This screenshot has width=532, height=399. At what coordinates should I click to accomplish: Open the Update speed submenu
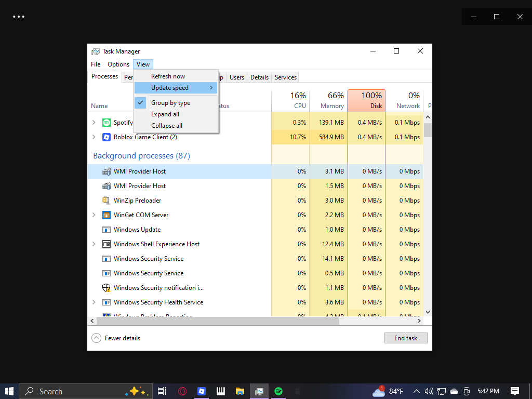point(176,88)
